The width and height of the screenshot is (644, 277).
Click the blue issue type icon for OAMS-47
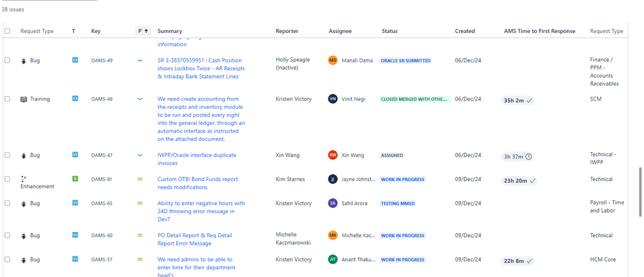75,155
